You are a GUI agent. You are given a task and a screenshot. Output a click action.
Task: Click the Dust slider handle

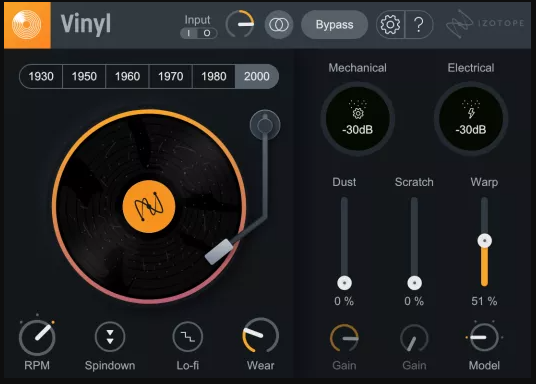(344, 283)
